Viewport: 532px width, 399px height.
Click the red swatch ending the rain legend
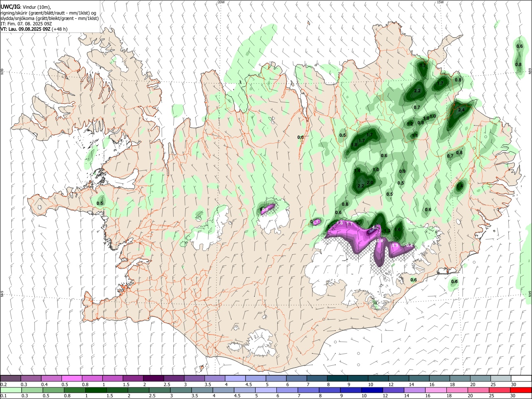coord(521,390)
